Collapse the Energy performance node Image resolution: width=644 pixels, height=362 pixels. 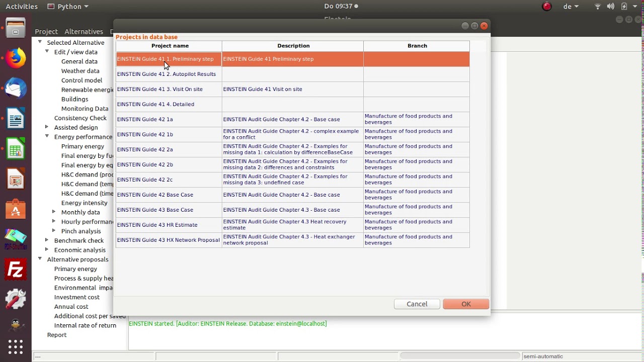point(47,136)
